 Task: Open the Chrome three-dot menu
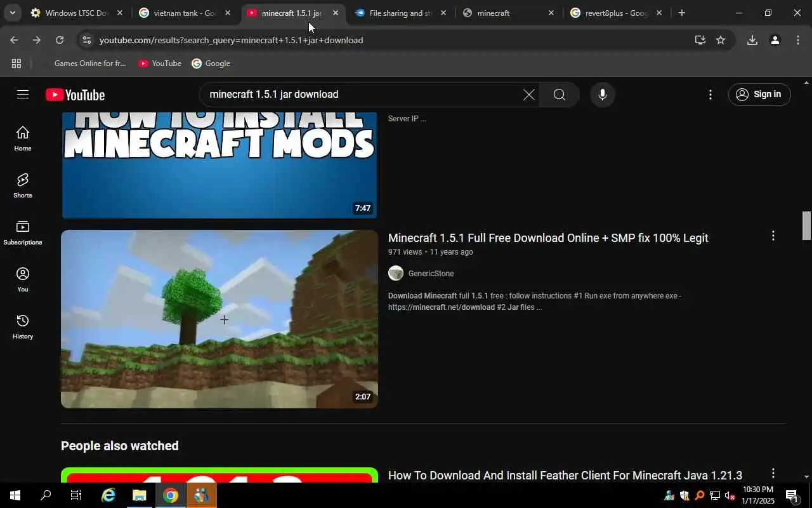pyautogui.click(x=798, y=40)
